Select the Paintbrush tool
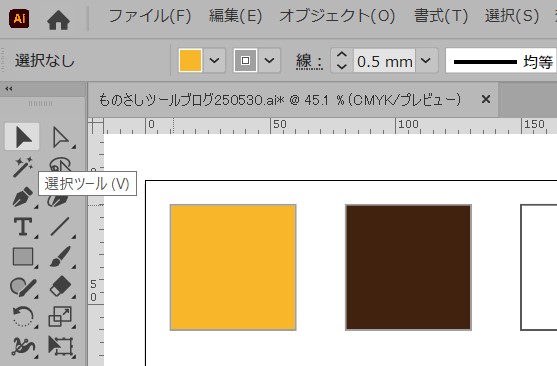 pos(60,257)
